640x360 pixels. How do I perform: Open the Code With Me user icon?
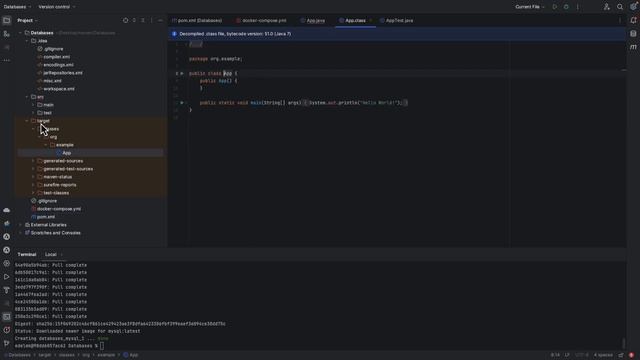pyautogui.click(x=607, y=7)
